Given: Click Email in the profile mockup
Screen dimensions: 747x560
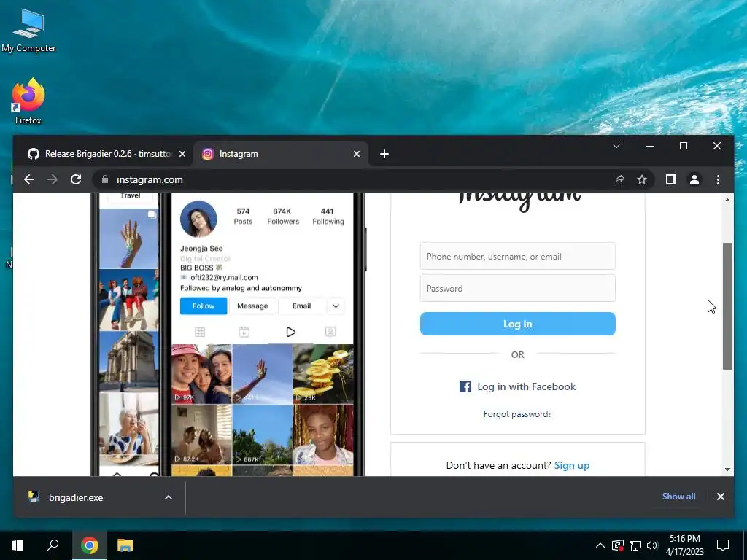Looking at the screenshot, I should point(301,306).
